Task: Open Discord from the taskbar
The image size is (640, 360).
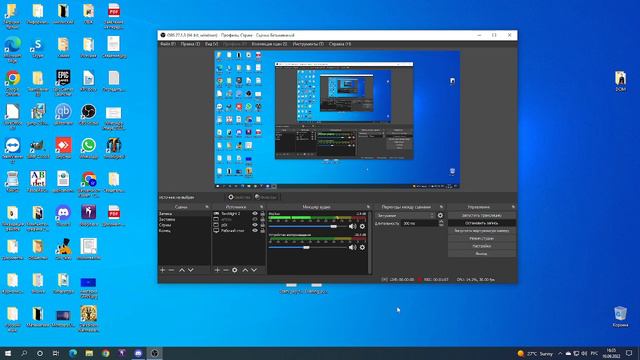Action: [x=138, y=353]
